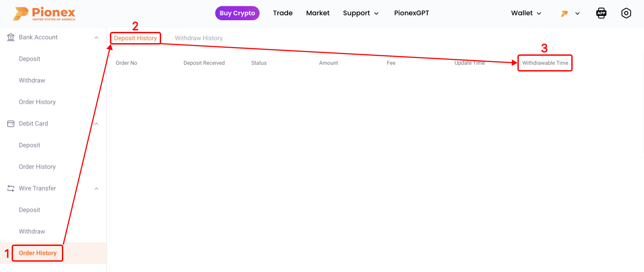This screenshot has height=272, width=644.
Task: Go to the Trade page
Action: pos(283,13)
